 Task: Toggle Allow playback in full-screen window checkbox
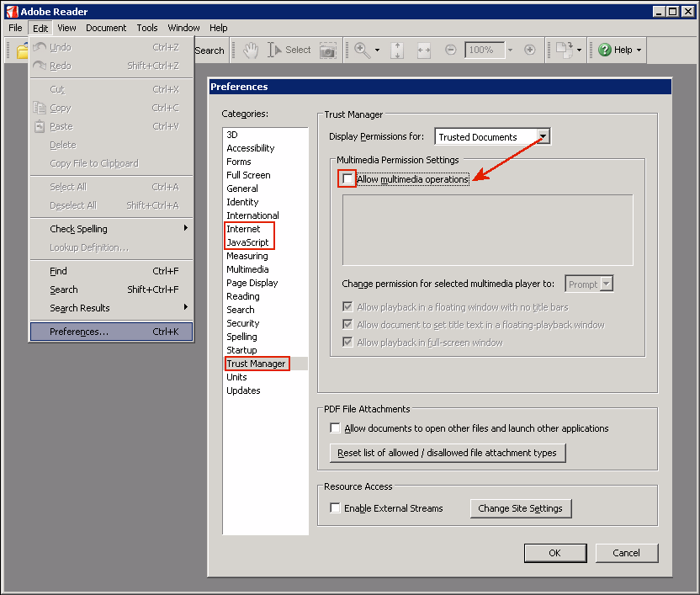click(x=347, y=343)
